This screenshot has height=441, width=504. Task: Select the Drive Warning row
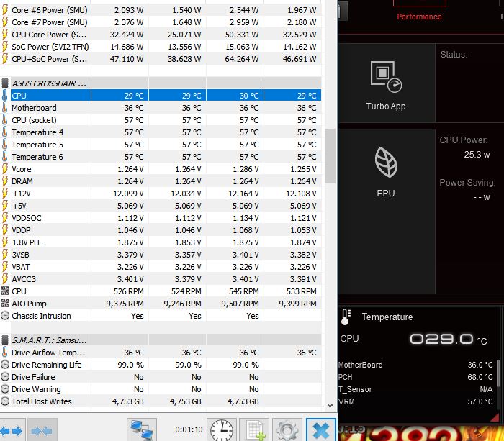pos(161,389)
